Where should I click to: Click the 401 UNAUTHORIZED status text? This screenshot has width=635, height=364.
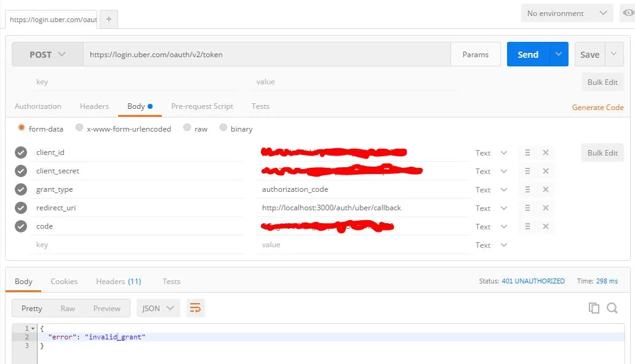533,281
